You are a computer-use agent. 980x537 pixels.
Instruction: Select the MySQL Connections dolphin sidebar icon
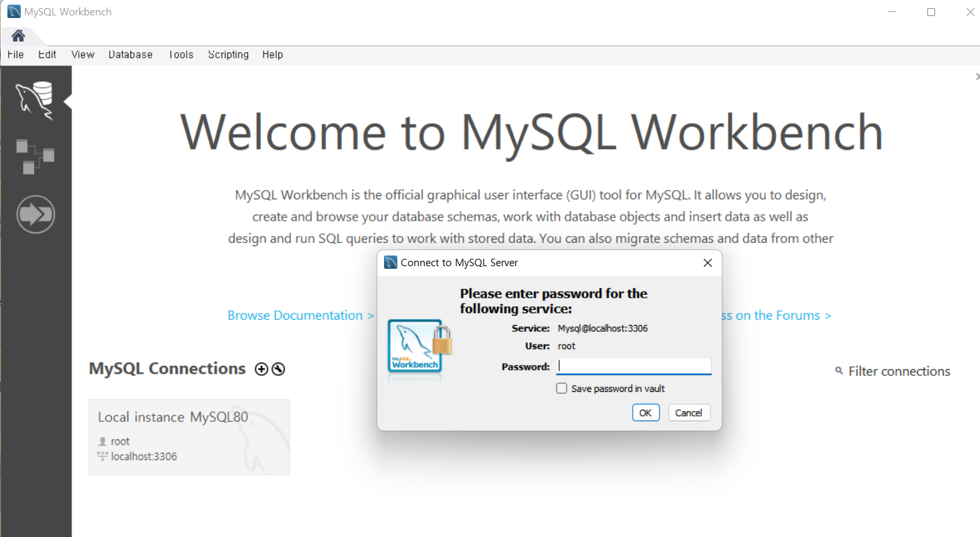35,101
